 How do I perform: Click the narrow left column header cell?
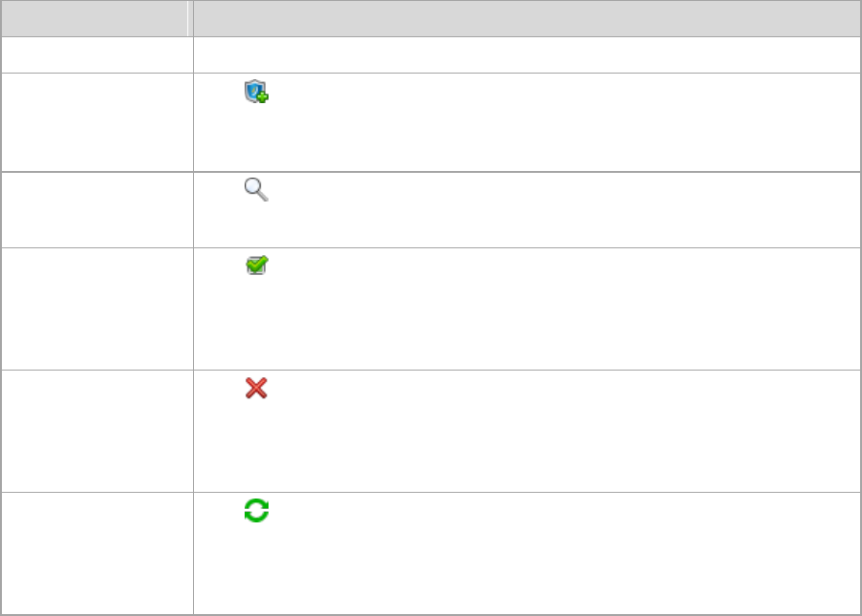94,18
